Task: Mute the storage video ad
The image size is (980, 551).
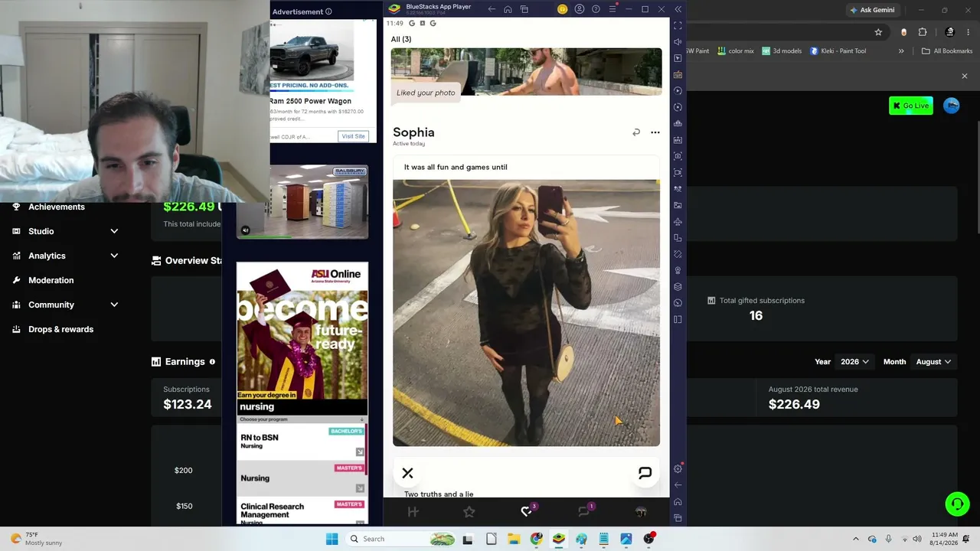Action: coord(245,230)
